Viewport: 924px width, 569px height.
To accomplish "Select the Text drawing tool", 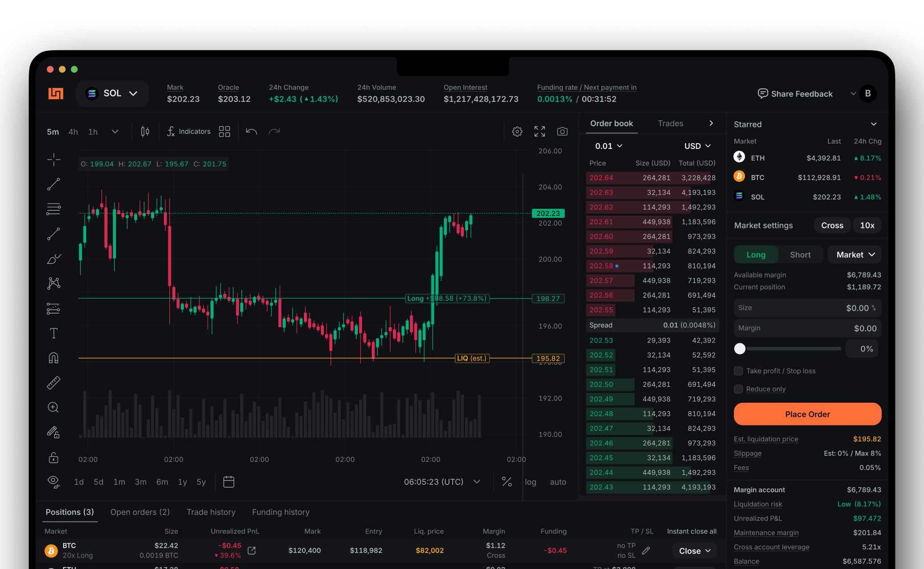I will click(54, 333).
